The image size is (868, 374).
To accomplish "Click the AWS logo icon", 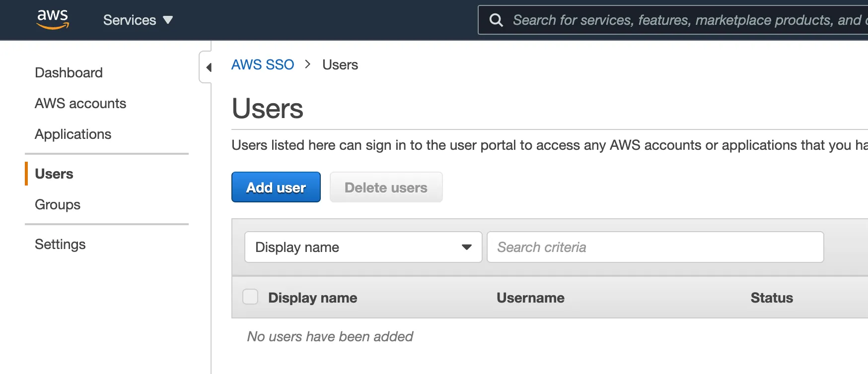I will [53, 19].
